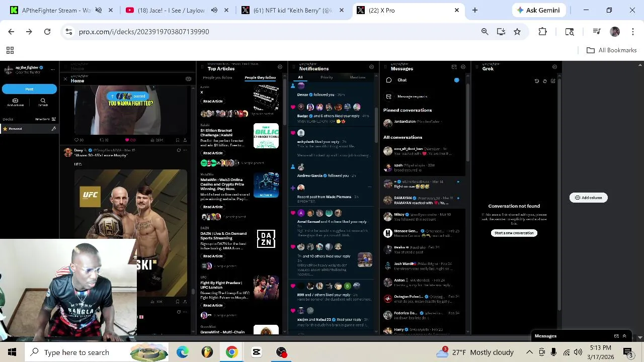Select the Priority notifications tab
This screenshot has width=644, height=362.
[327, 77]
